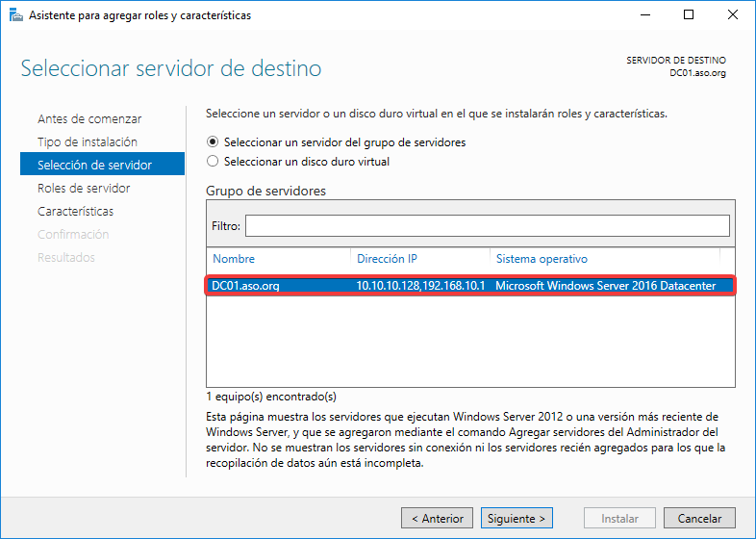Sort by the Sistema operativo column header
Screen dimensions: 756x539
[x=542, y=259]
